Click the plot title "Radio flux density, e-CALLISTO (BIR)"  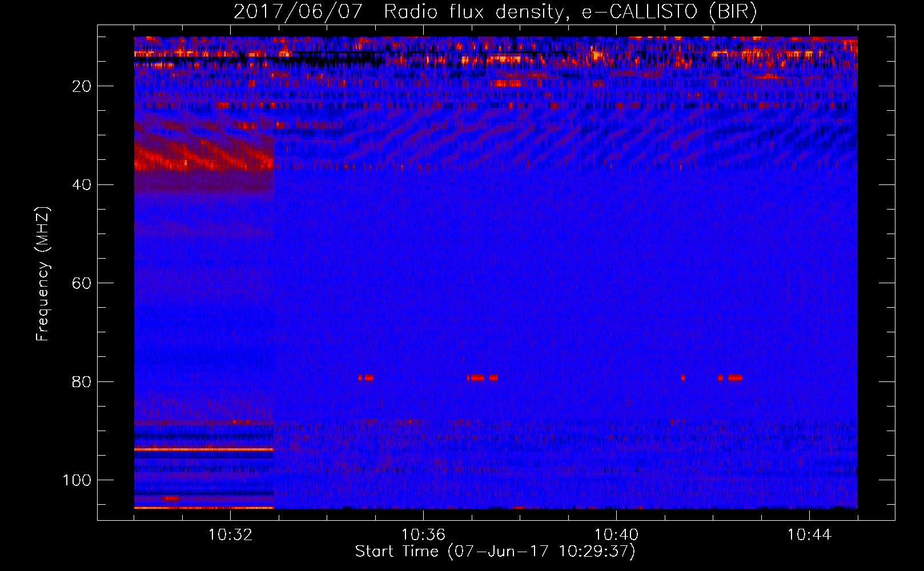[570, 12]
